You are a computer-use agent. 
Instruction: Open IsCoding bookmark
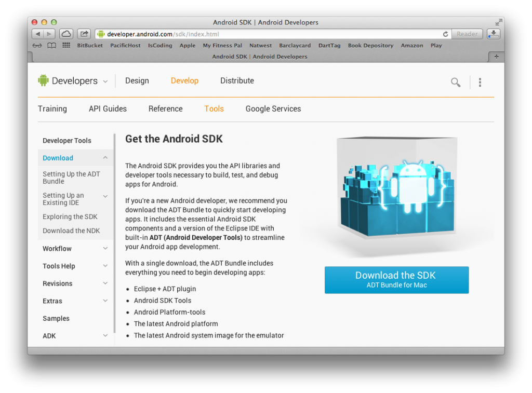click(x=160, y=46)
